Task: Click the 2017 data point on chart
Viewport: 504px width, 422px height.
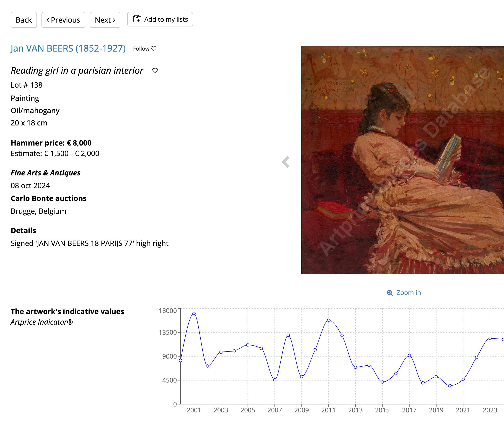Action: (x=409, y=355)
